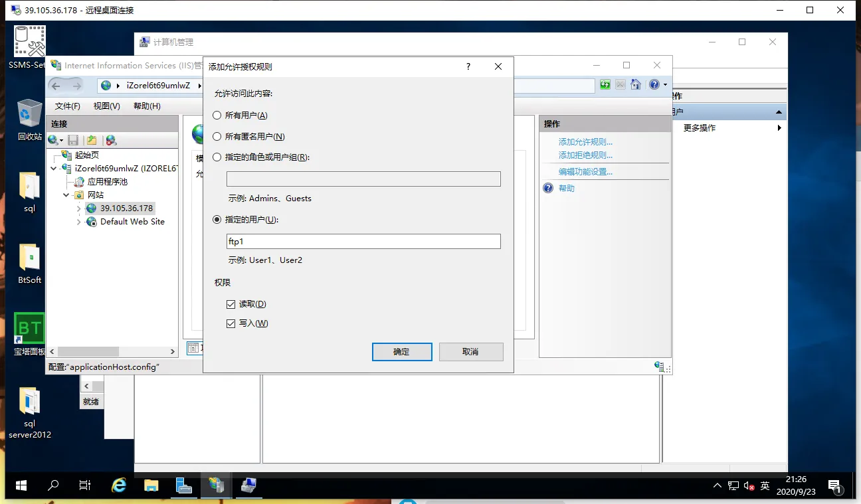Click the IIS forward navigation arrow
Viewport: 861px width, 504px height.
point(77,85)
